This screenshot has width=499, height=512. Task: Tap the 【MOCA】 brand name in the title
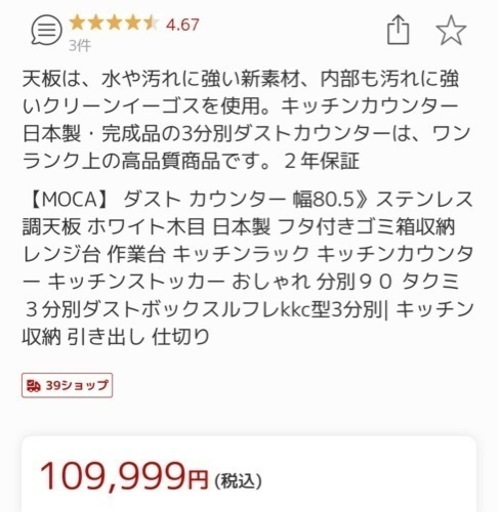[x=67, y=199]
